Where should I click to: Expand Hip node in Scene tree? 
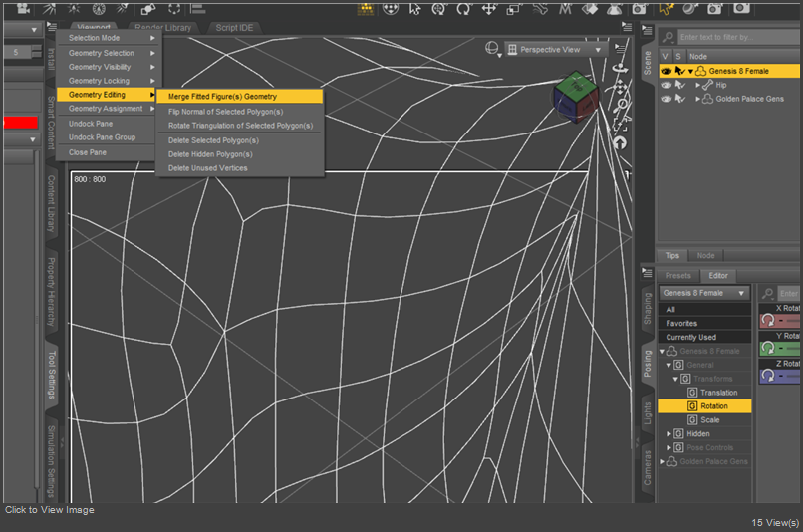pyautogui.click(x=697, y=85)
